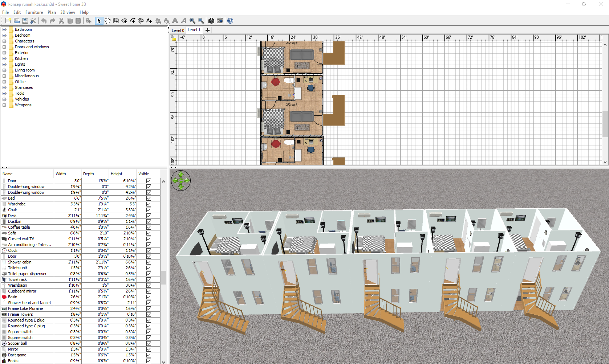609x364 pixels.
Task: Click the Create photo camera icon
Action: pos(211,21)
